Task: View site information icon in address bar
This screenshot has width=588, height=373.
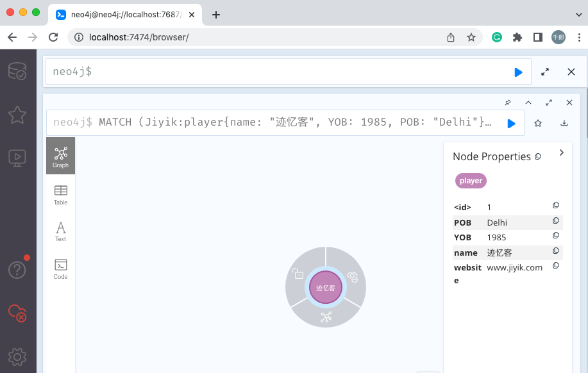Action: (x=79, y=37)
